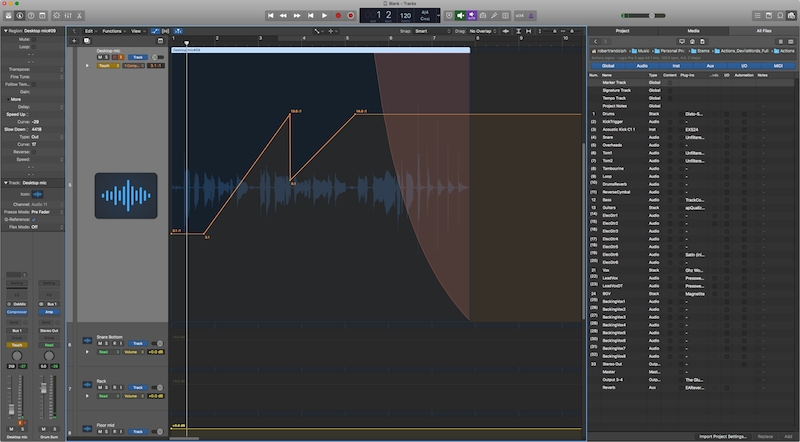Click the Desktop mic waveform track icon
Viewport: 800px width, 442px height.
click(125, 196)
